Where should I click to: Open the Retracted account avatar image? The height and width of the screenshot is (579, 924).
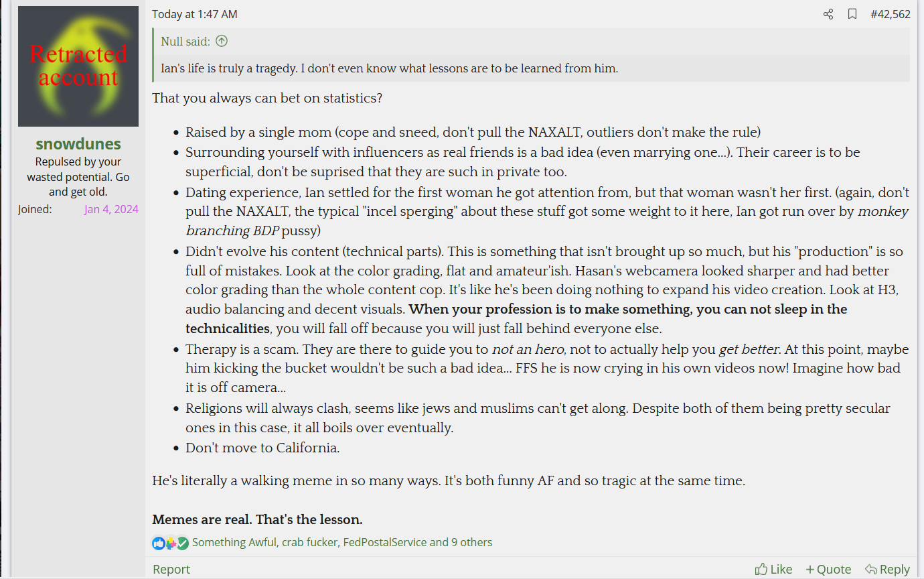coord(78,66)
